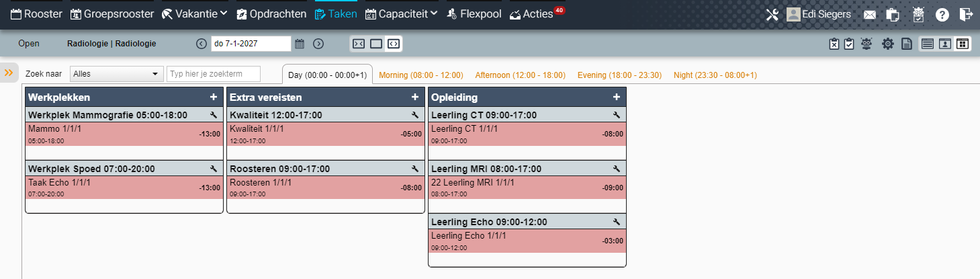Add item with plus in the Werkplekken panel
This screenshot has height=279, width=980.
pos(213,97)
